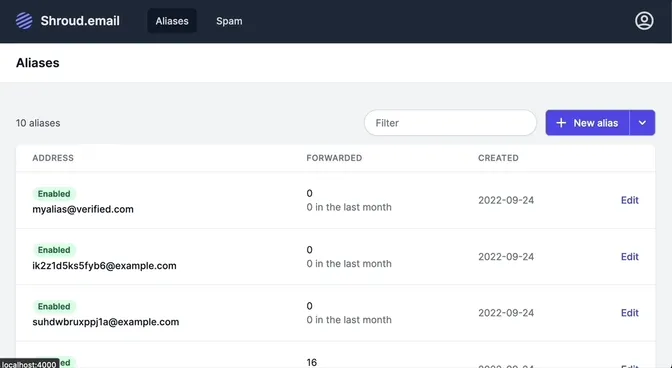Image resolution: width=672 pixels, height=368 pixels.
Task: Select address suhdwbruxppj1a@example.com
Action: click(105, 322)
